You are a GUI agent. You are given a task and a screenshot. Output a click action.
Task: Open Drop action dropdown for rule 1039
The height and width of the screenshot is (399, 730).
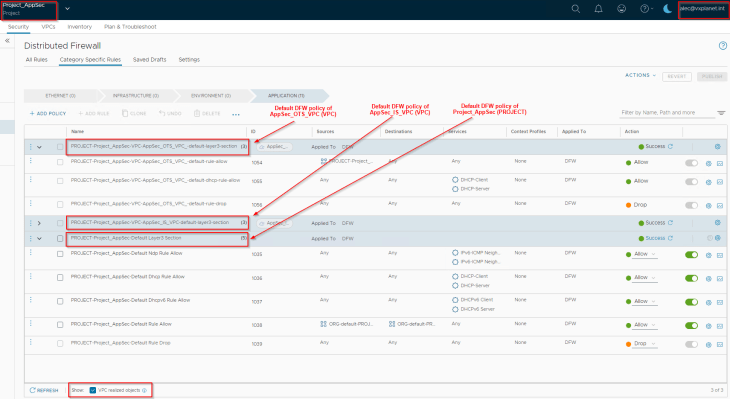pos(645,344)
